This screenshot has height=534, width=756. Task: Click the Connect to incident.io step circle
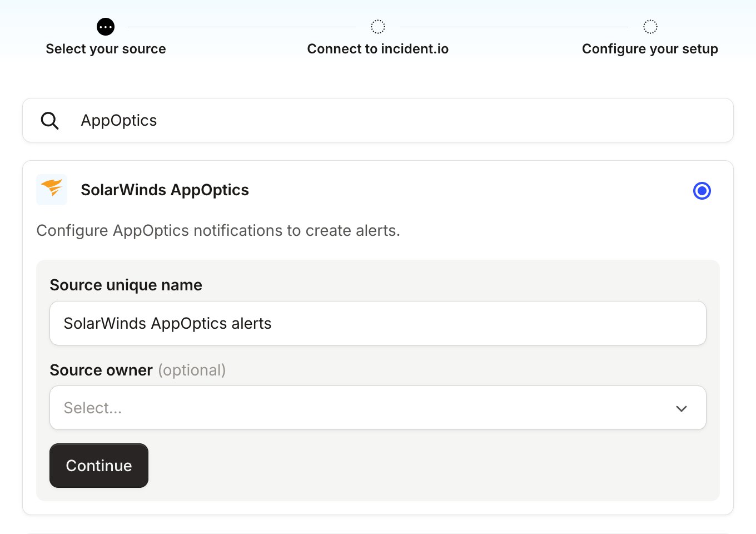coord(378,27)
